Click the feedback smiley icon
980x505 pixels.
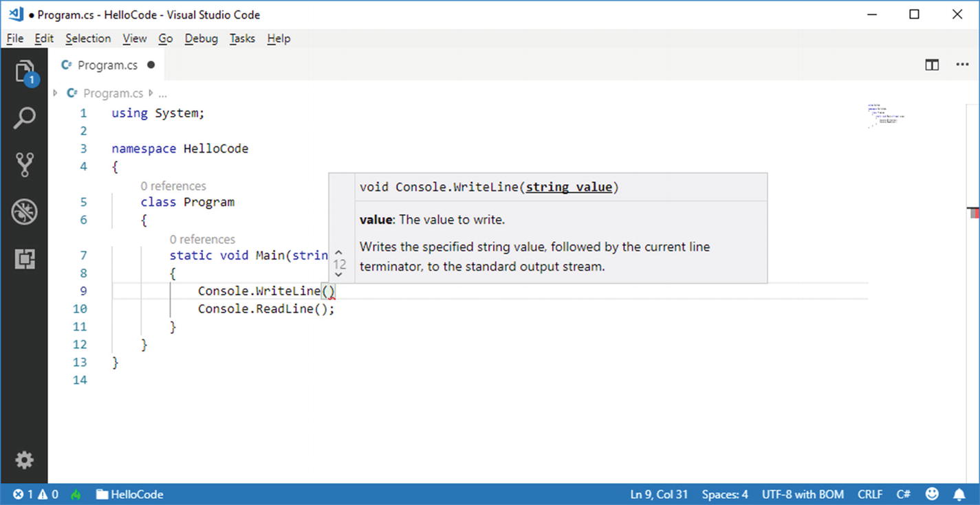(x=932, y=494)
